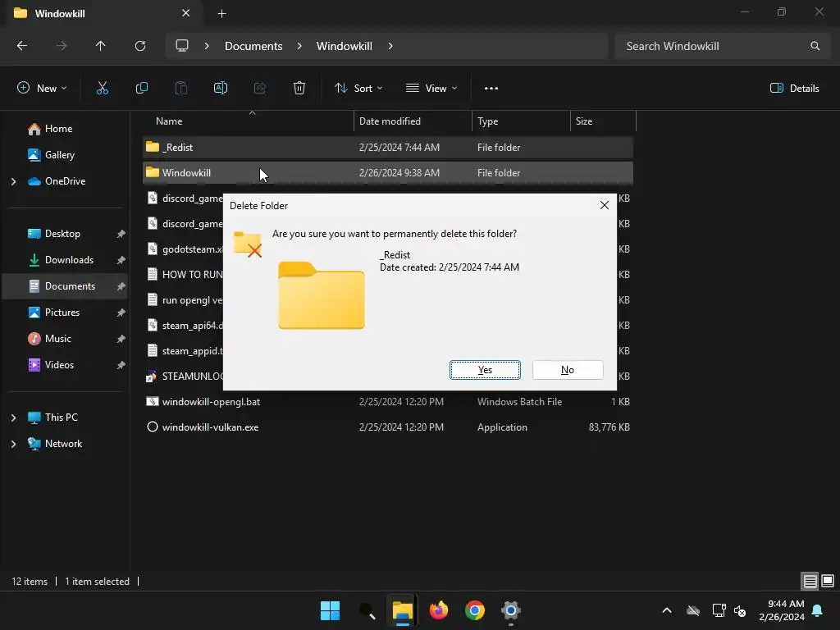
Task: Expand the This PC tree node
Action: (x=13, y=418)
